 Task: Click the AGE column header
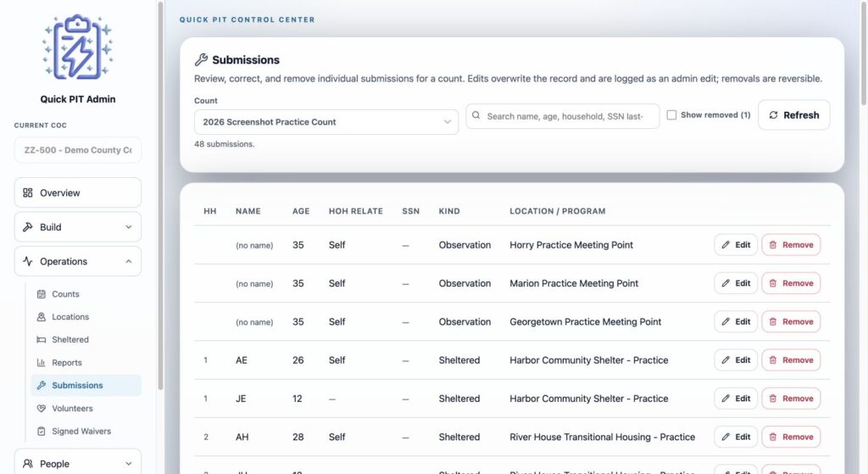point(301,211)
